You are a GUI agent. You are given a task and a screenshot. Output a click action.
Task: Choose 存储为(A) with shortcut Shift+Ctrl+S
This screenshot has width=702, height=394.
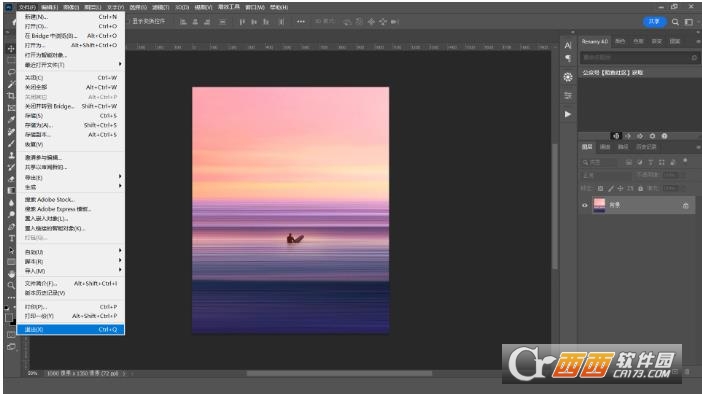click(x=71, y=125)
